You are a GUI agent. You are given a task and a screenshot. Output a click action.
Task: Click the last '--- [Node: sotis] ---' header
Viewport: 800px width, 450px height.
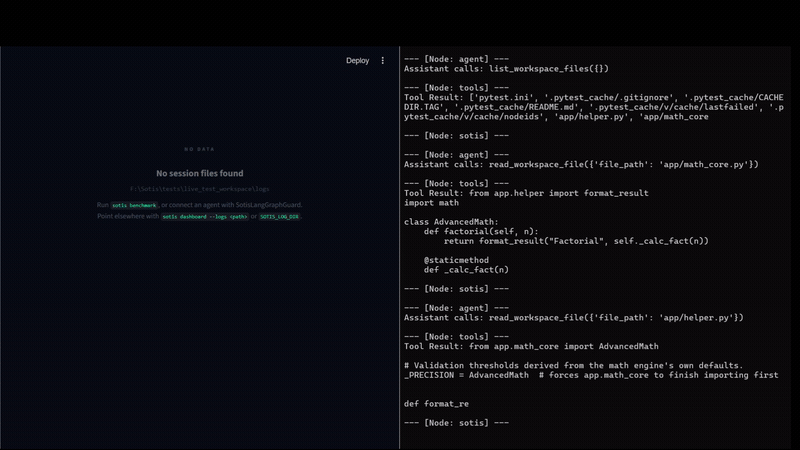pos(456,423)
